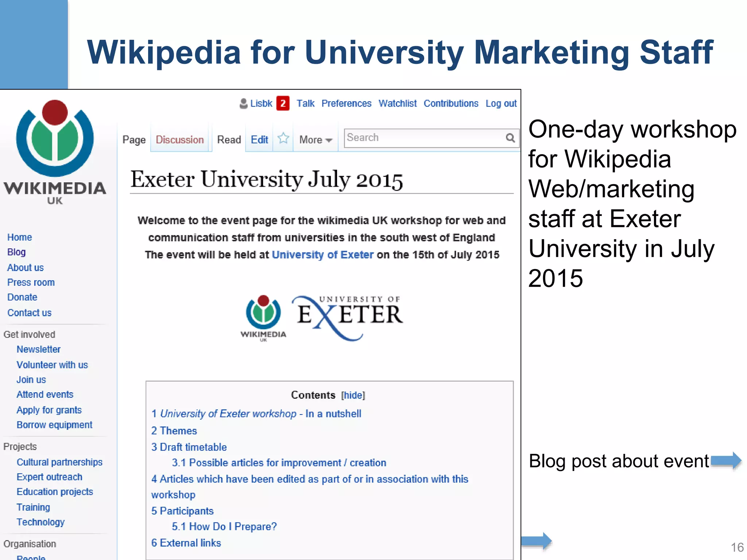Click the Lisbk user icon

[x=243, y=104]
